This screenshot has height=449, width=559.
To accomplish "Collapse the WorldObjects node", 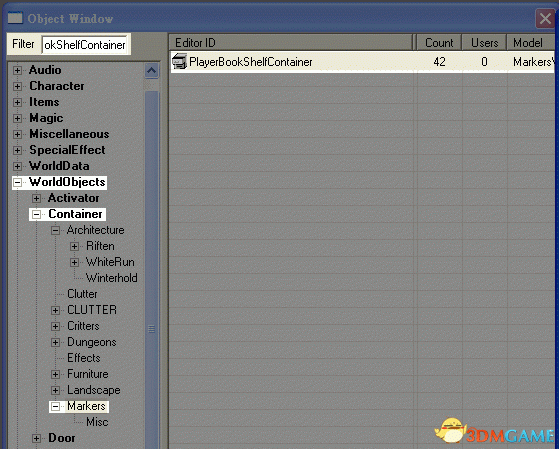I will tap(17, 183).
